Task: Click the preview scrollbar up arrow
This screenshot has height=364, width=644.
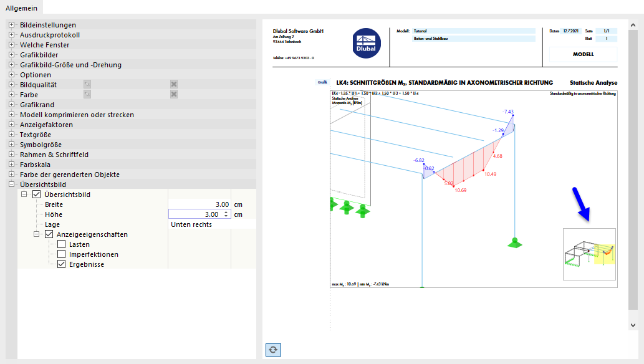Action: click(x=633, y=24)
